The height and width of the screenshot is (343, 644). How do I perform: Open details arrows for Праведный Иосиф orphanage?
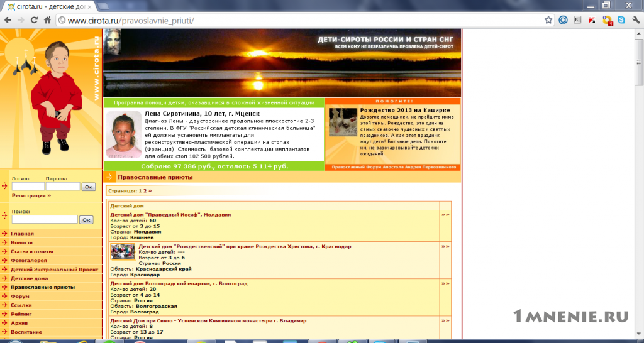click(x=445, y=215)
